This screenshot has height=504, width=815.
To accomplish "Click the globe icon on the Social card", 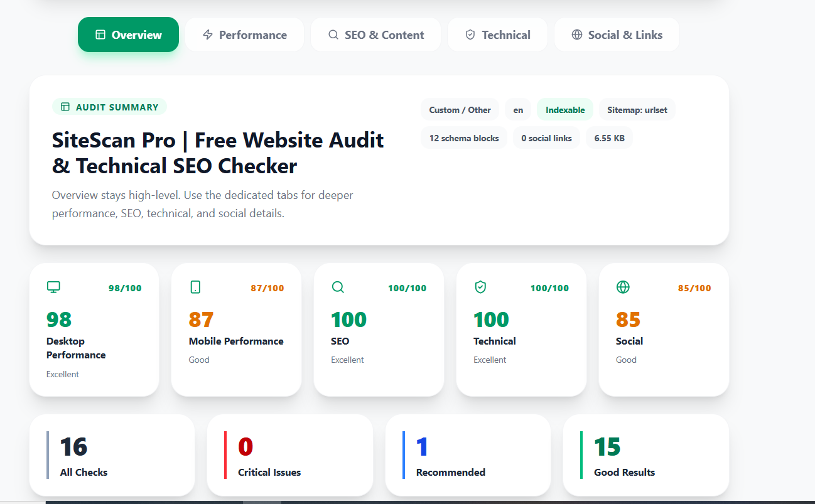I will 623,286.
